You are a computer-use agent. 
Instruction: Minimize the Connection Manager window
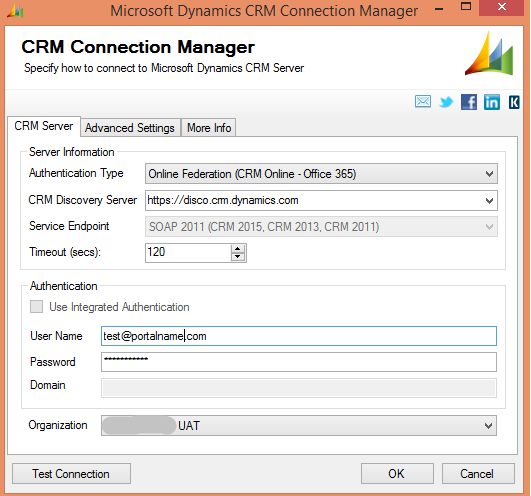[439, 9]
